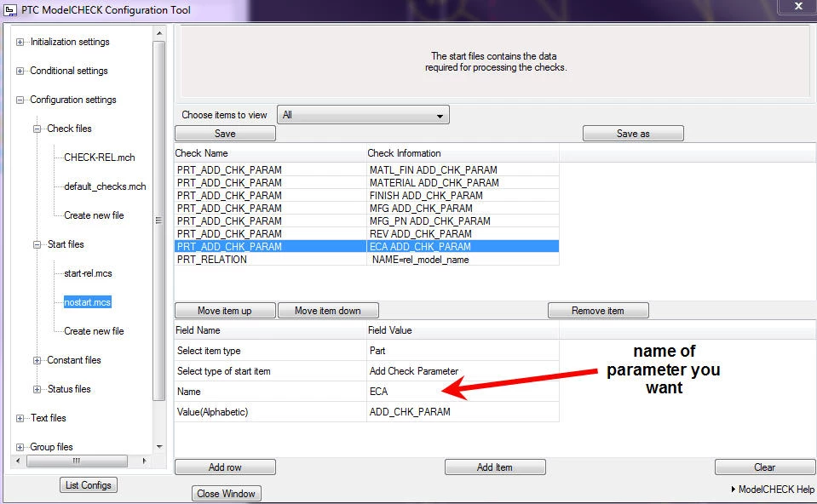The image size is (817, 504).
Task: Click the Add Check Parameter field value
Action: (x=463, y=370)
